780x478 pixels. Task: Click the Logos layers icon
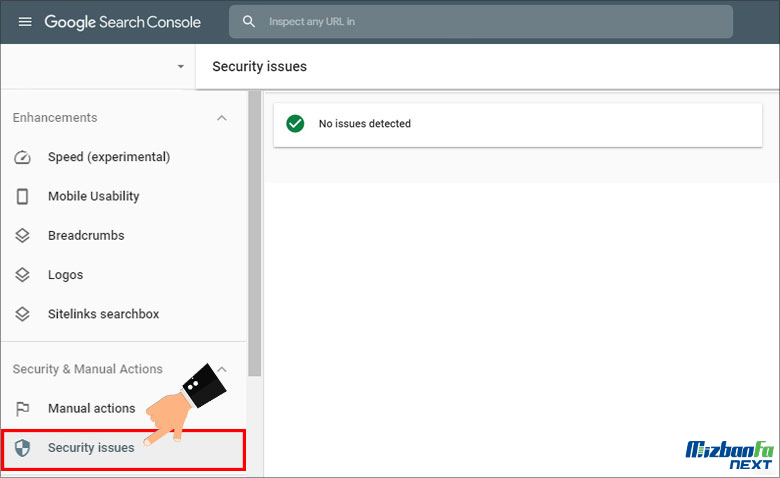point(23,275)
